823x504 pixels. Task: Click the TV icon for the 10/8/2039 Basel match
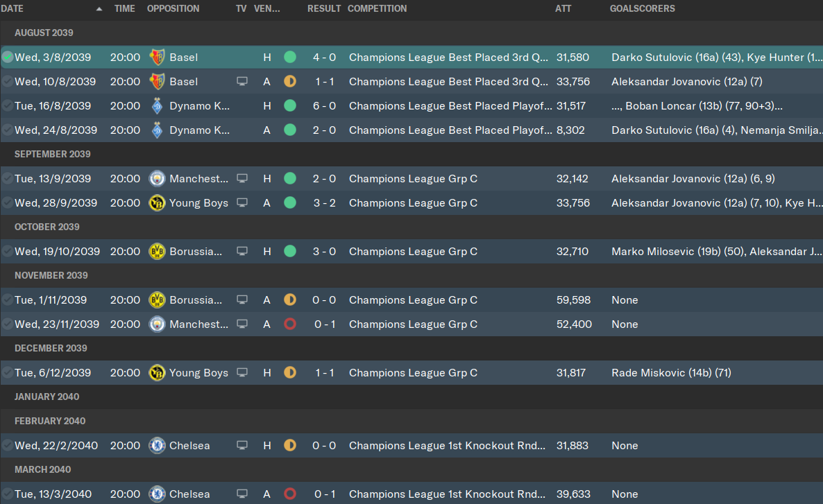(242, 81)
